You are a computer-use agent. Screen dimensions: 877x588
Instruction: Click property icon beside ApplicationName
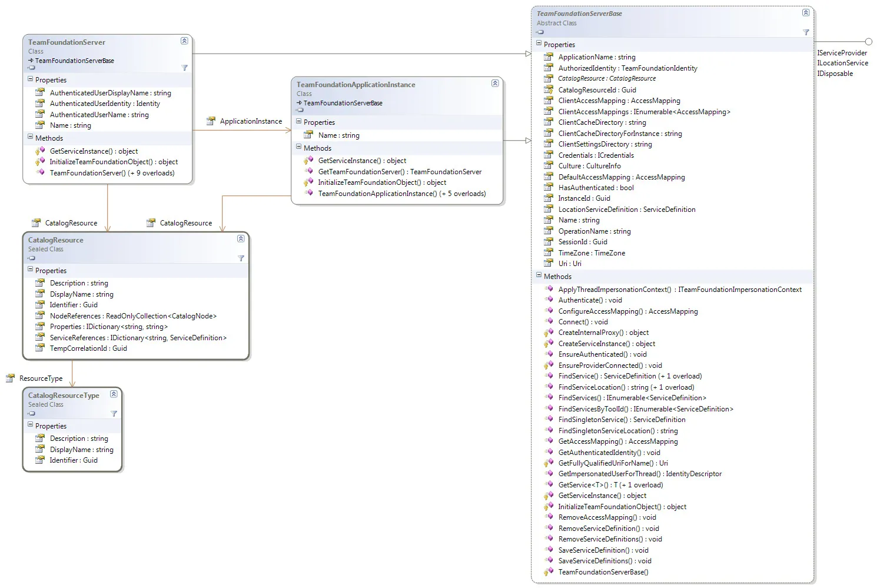tap(549, 57)
